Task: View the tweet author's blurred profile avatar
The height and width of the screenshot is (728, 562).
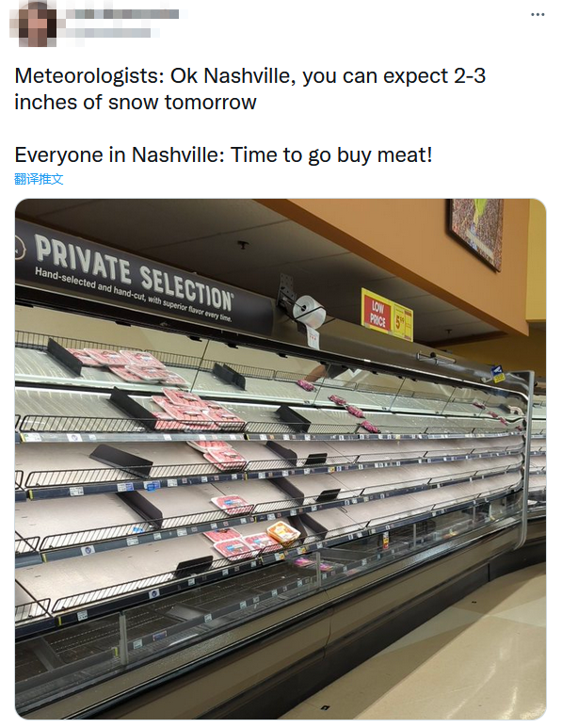Action: pyautogui.click(x=33, y=24)
